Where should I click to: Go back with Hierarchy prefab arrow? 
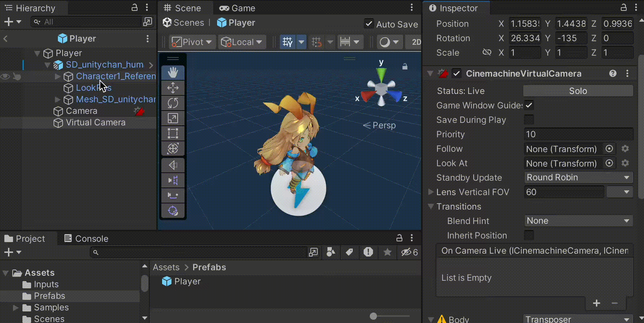(5, 38)
